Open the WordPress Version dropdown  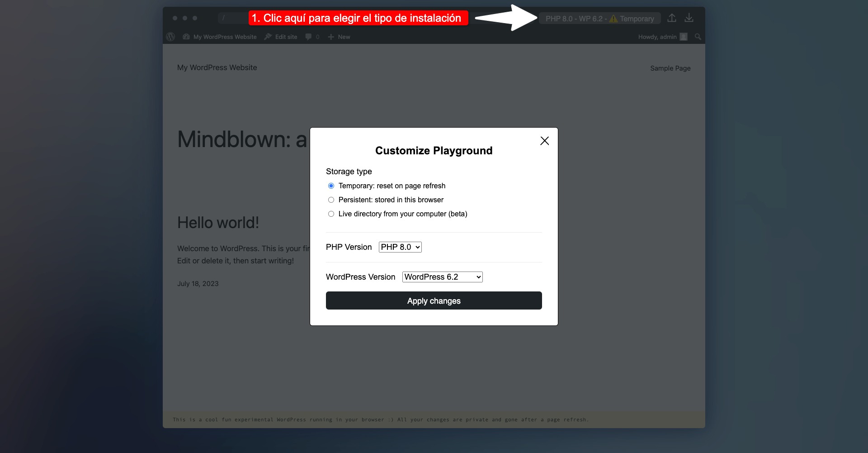coord(442,277)
